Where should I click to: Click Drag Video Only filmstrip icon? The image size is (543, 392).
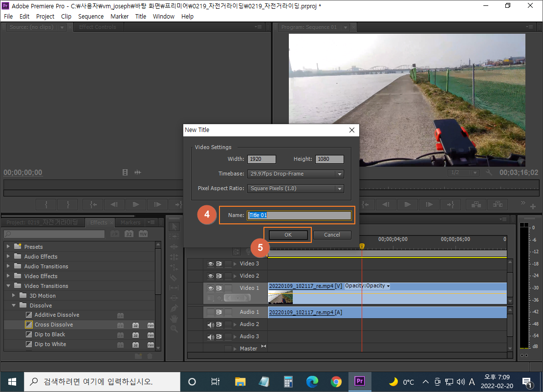125,172
